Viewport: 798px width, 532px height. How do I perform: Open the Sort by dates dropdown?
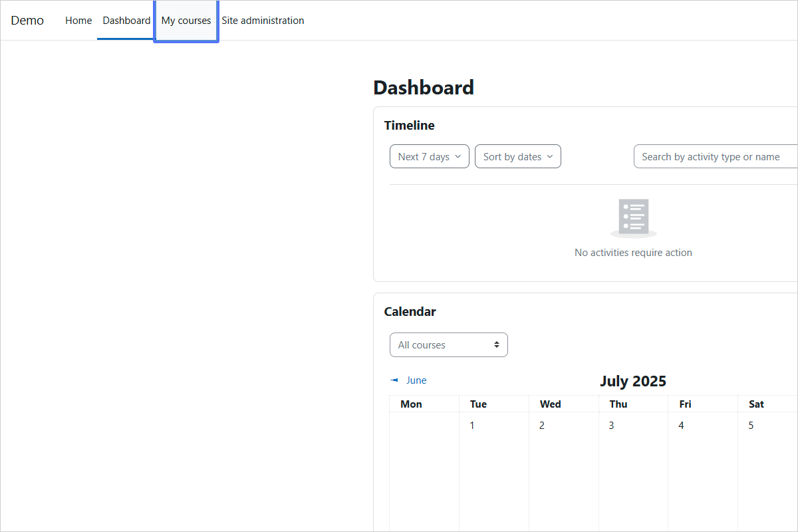518,157
